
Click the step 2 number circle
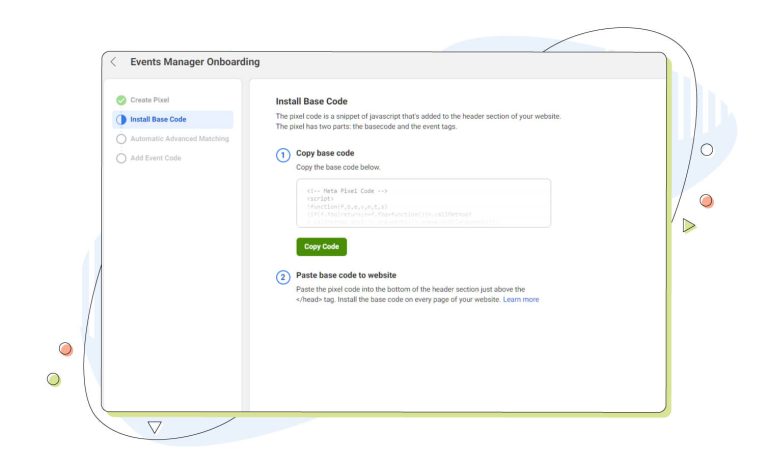coord(283,277)
